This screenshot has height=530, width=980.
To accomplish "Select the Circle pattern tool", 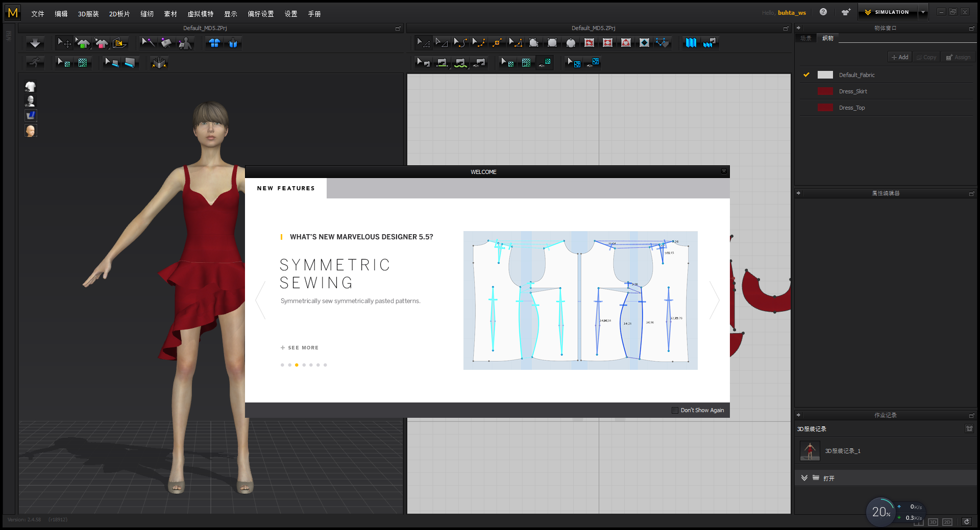I will coord(571,43).
